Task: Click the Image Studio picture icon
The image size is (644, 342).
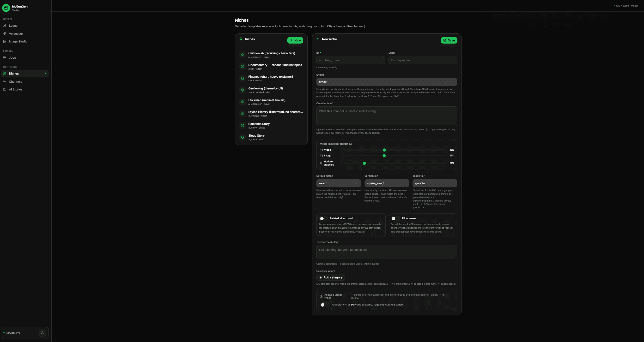Action: click(x=5, y=41)
